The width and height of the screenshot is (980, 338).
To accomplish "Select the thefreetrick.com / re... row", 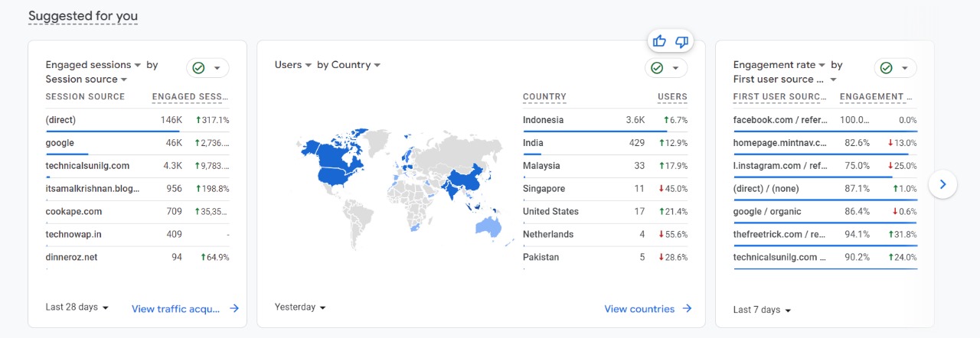I will pyautogui.click(x=825, y=235).
